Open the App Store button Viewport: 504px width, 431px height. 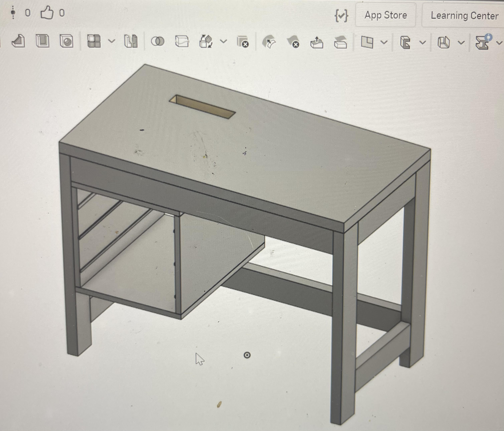[386, 15]
